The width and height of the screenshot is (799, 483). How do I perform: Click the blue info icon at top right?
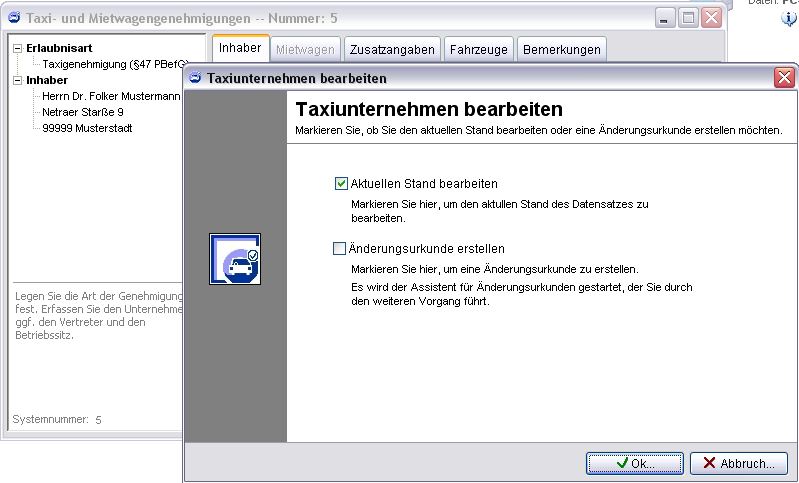[x=789, y=18]
